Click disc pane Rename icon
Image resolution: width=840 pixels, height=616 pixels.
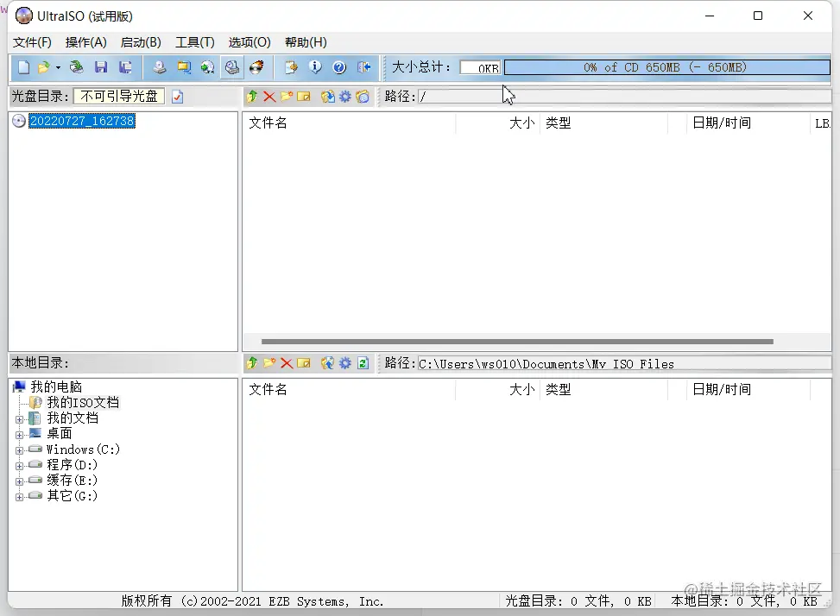304,97
